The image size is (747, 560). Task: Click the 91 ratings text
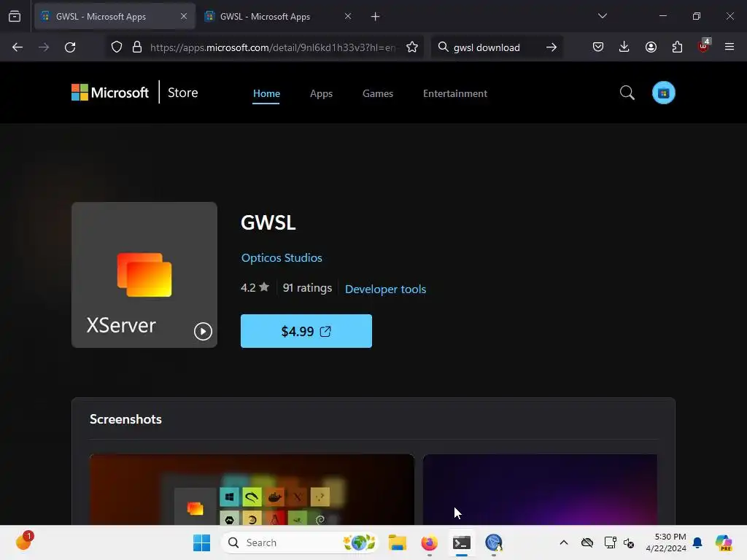coord(307,287)
